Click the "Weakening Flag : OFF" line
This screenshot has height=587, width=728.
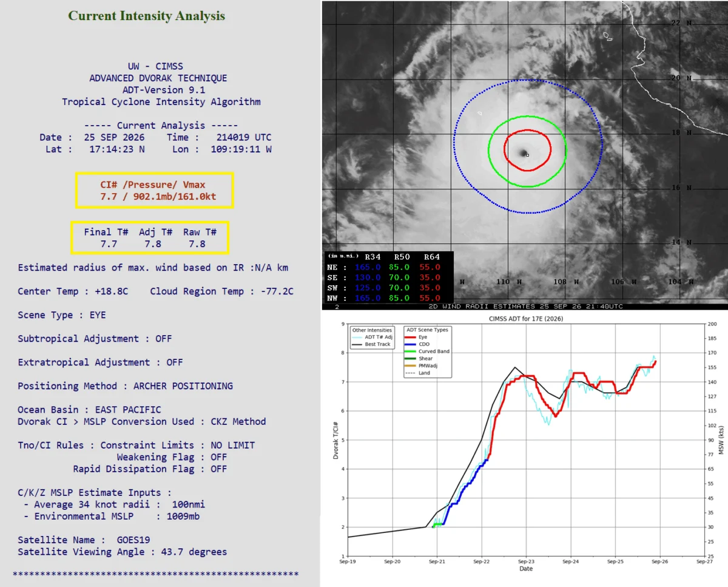coord(172,457)
